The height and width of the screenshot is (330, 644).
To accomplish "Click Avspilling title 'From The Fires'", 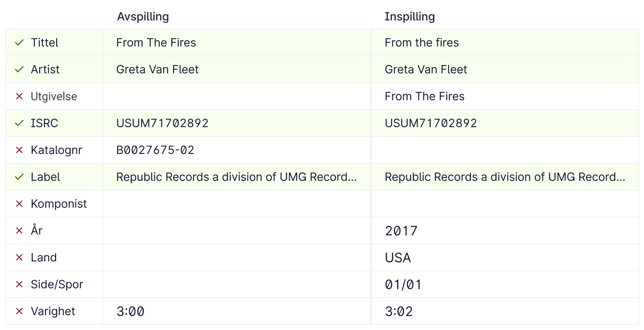I will (x=156, y=42).
